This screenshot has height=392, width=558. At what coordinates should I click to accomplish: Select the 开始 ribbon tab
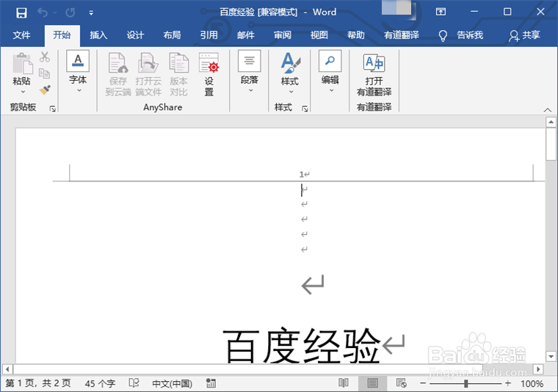click(x=62, y=35)
